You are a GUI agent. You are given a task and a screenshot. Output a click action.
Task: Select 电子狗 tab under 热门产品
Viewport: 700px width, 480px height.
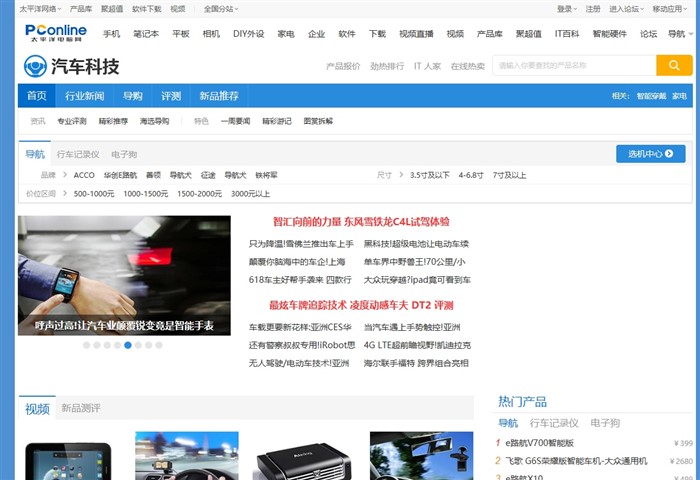point(605,423)
